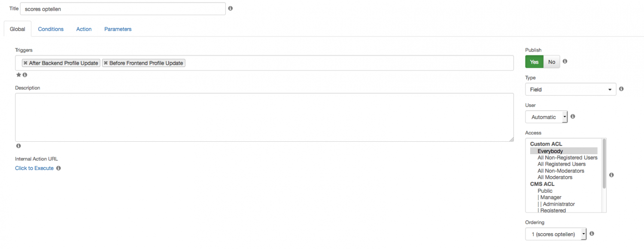The height and width of the screenshot is (249, 644).
Task: Remove the After Backend Profile Update trigger
Action: [x=26, y=63]
